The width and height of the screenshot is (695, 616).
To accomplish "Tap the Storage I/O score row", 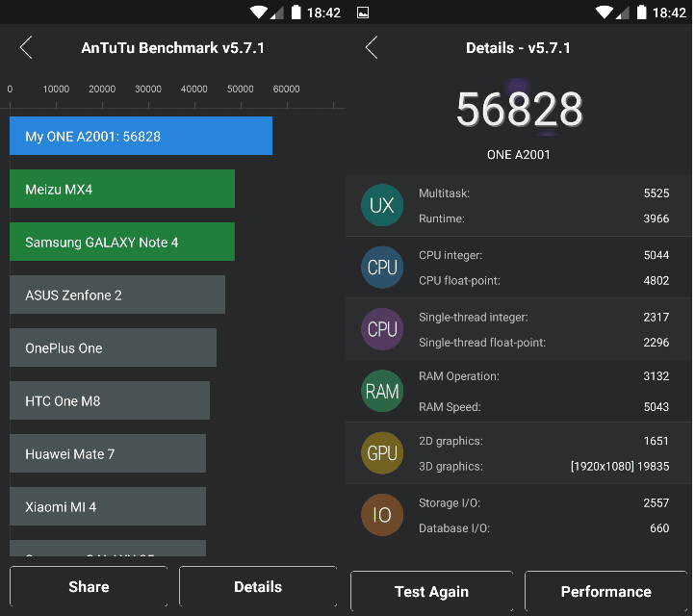I will click(544, 503).
